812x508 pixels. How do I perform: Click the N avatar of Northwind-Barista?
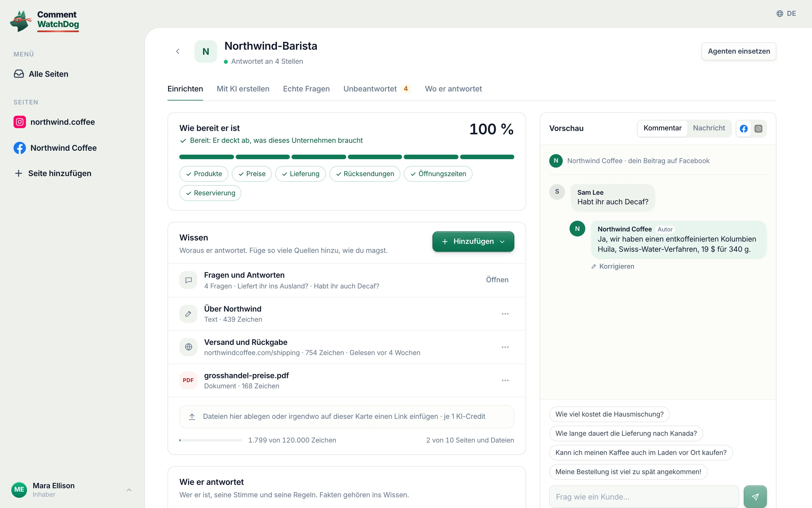click(206, 51)
